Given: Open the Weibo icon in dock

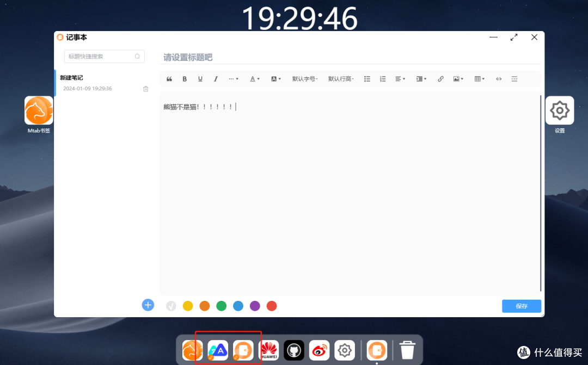Looking at the screenshot, I should [x=319, y=350].
